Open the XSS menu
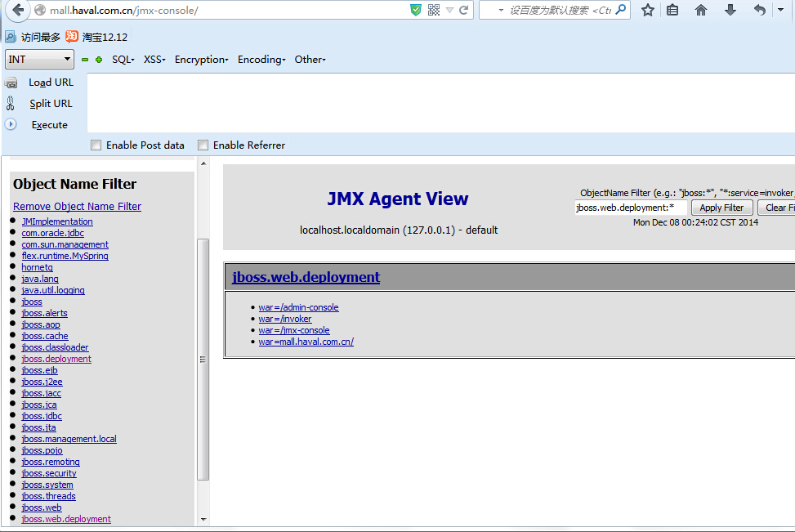The image size is (795, 532). pos(154,60)
